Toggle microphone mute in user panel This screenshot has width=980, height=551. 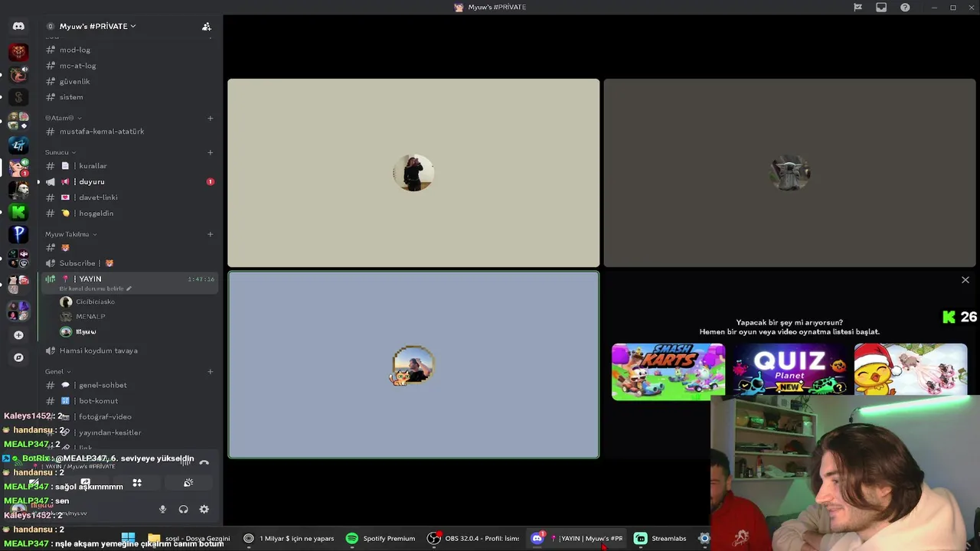pos(162,509)
